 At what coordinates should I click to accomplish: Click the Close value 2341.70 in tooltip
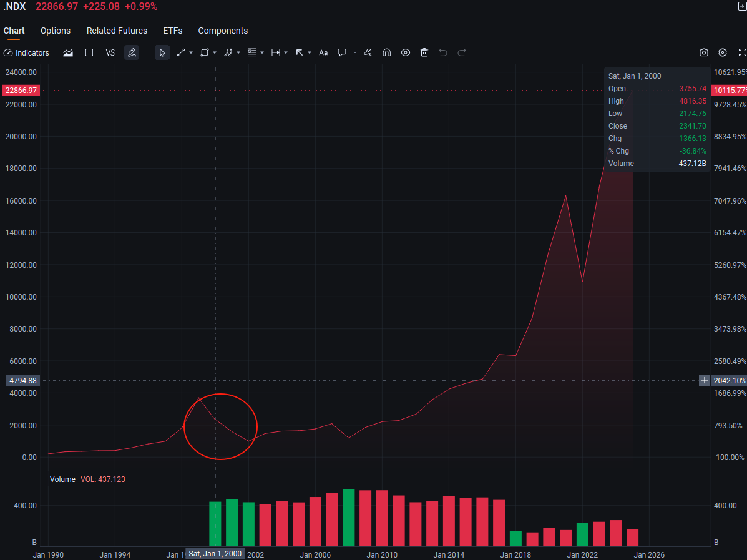[x=693, y=126]
